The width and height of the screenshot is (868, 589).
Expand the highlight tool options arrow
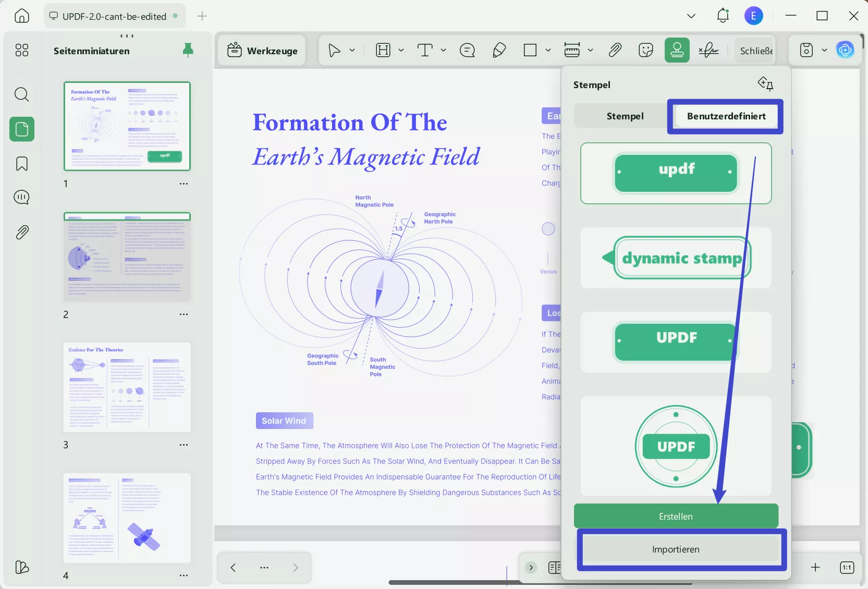click(x=401, y=51)
